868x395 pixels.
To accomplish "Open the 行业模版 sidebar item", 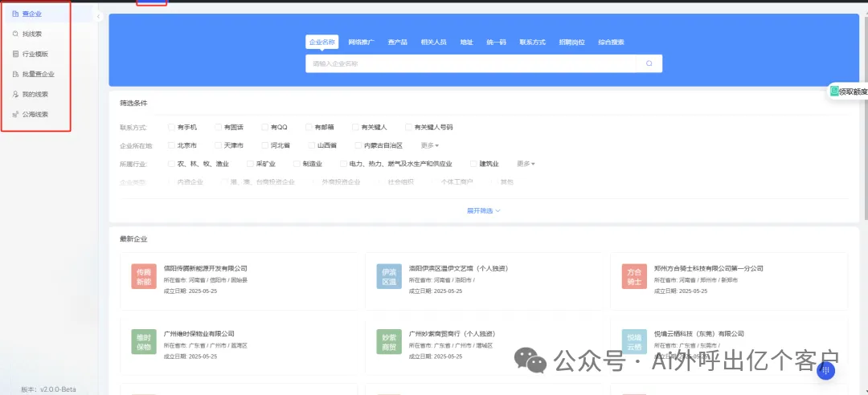I will tap(31, 55).
